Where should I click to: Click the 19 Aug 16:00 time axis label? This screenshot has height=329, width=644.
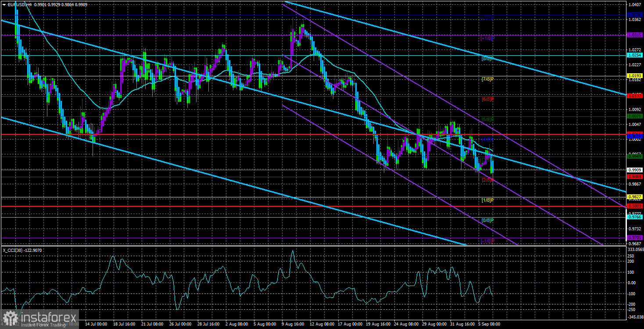point(378,324)
